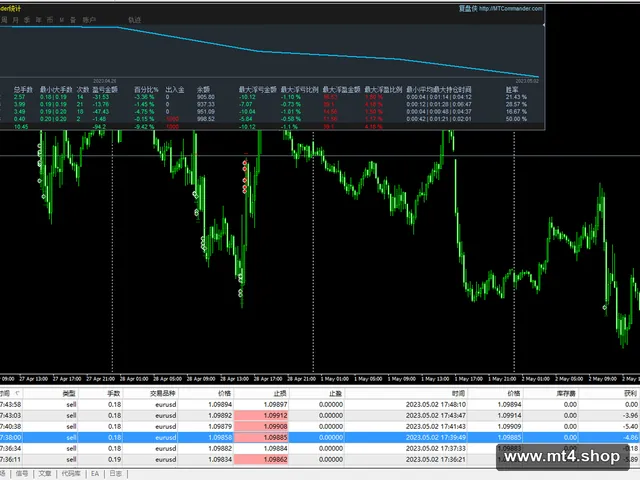Sort trades by the 类型 column header
Viewport: 640px width, 480px height.
(69, 393)
